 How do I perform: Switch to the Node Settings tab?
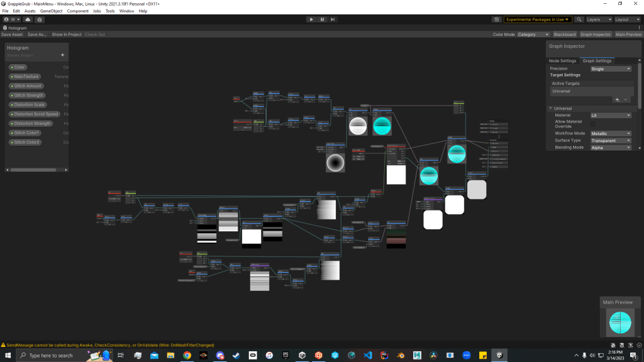[x=562, y=61]
